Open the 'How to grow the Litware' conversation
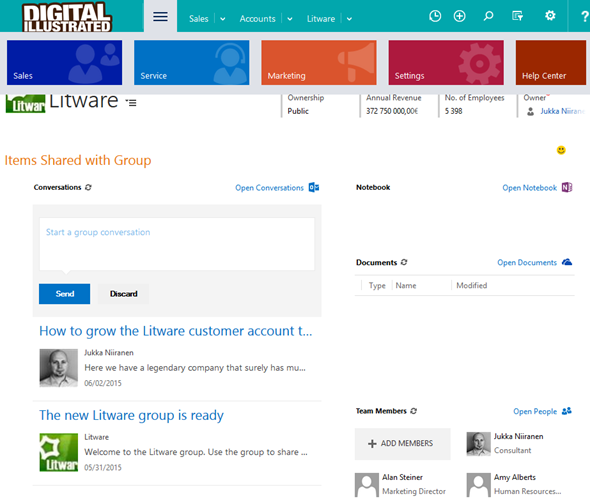Image resolution: width=590 pixels, height=501 pixels. [x=176, y=331]
